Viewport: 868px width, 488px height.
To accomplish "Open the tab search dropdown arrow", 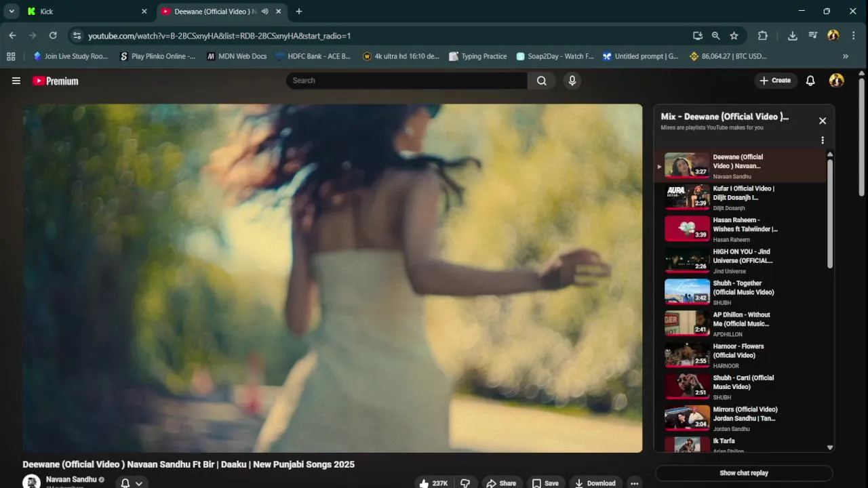I will tap(12, 11).
